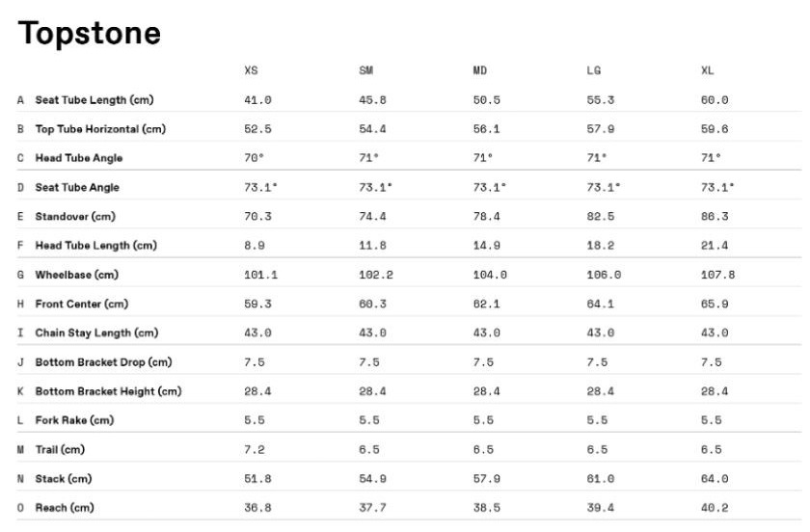
Task: Select the XL size column header
Action: coord(708,70)
